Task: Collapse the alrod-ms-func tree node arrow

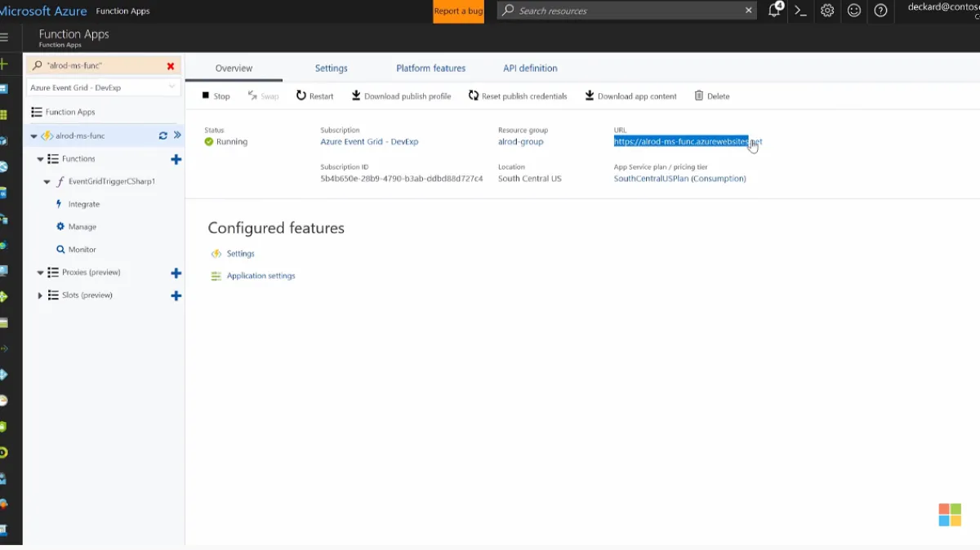Action: coord(33,136)
